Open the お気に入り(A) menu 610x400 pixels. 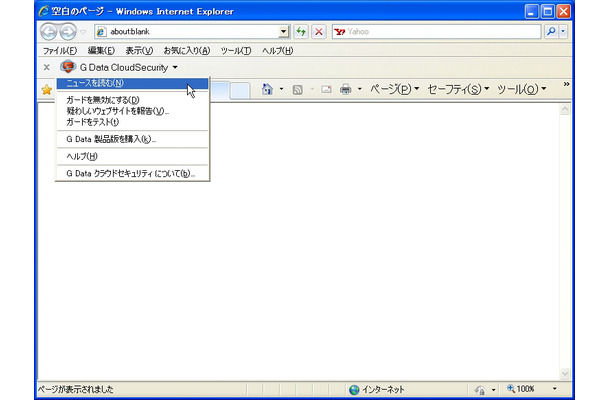pos(186,51)
